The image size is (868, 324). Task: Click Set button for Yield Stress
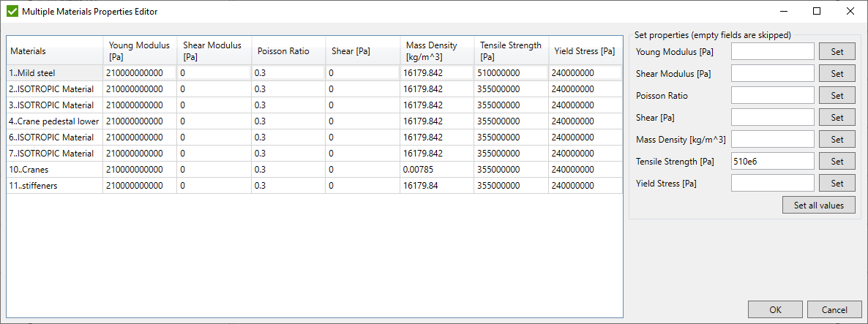837,183
